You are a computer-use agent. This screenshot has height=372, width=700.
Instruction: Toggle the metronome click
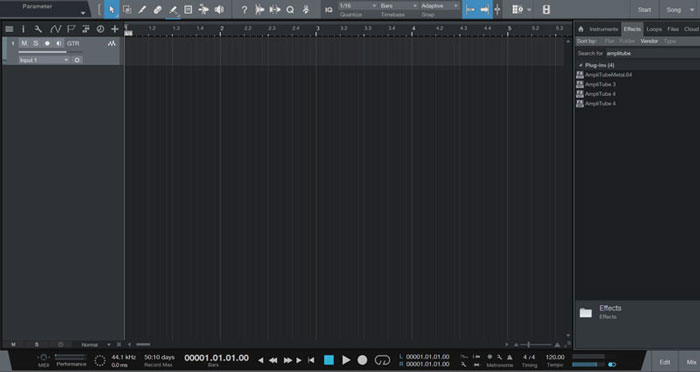click(509, 357)
